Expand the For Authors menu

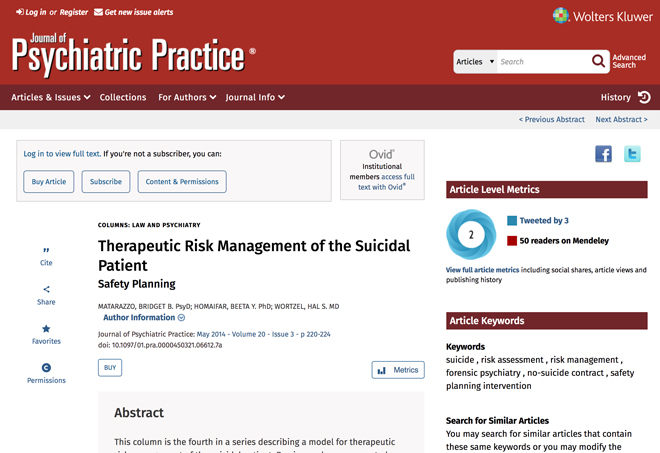pyautogui.click(x=187, y=97)
